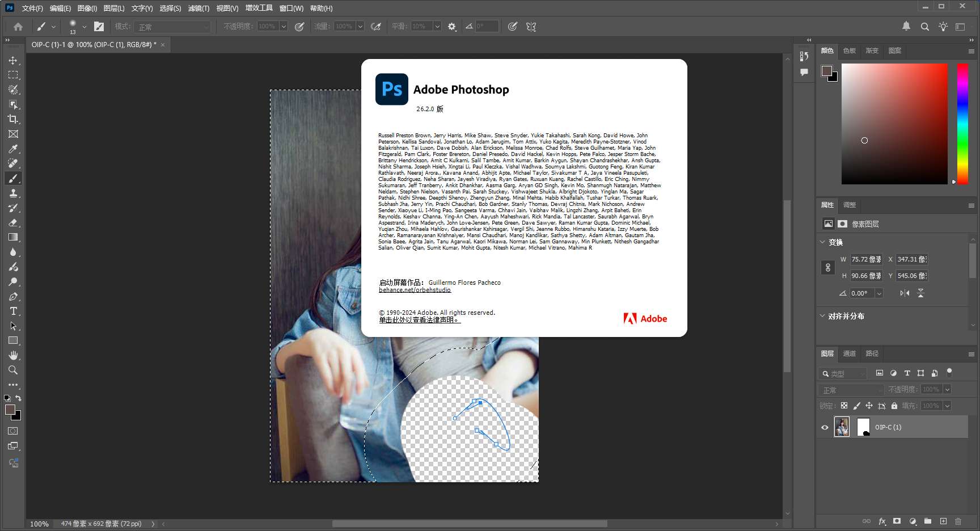Open Discover lightbulb icon
Screen dimensions: 980x531
pos(943,27)
